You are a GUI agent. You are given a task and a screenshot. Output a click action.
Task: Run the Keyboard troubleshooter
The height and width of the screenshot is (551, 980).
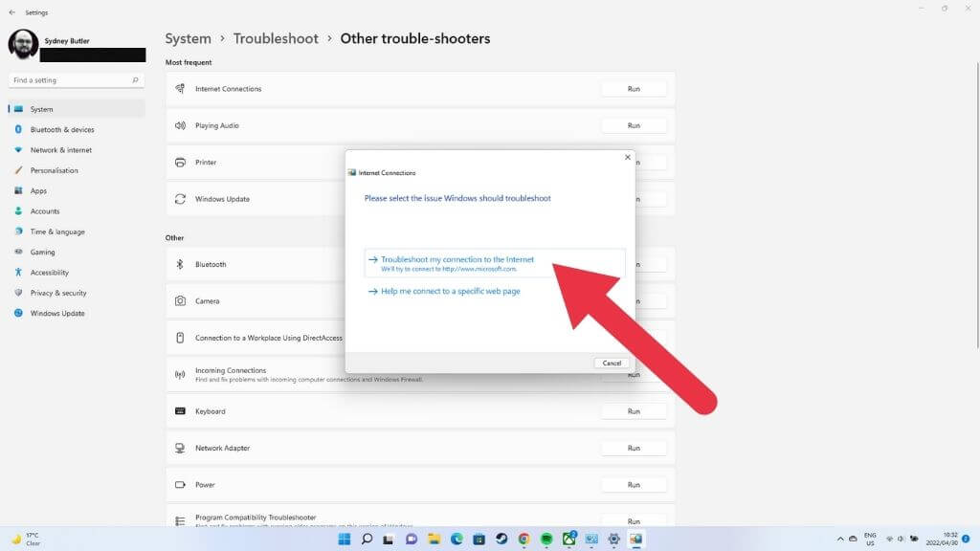634,411
